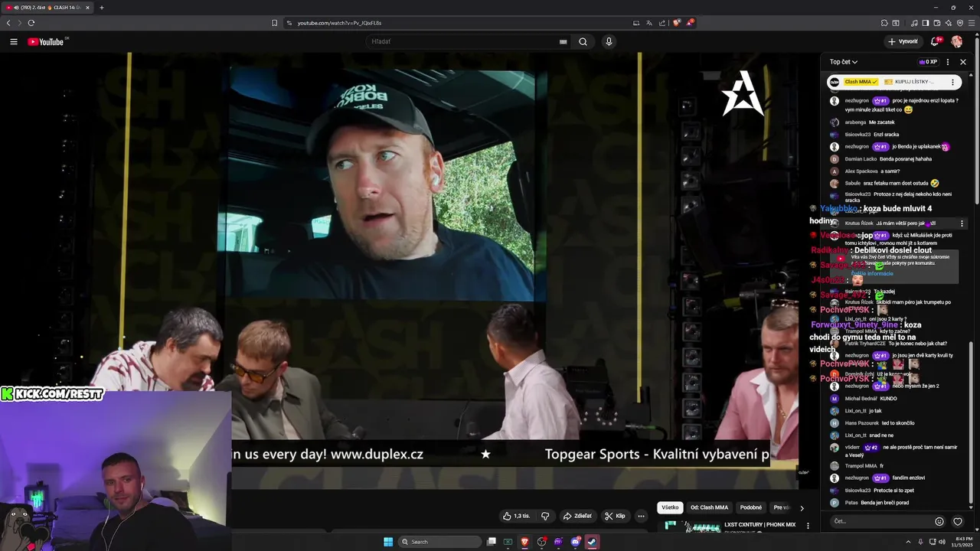
Task: Open the Brave Rewards triangle icon
Action: 689,23
